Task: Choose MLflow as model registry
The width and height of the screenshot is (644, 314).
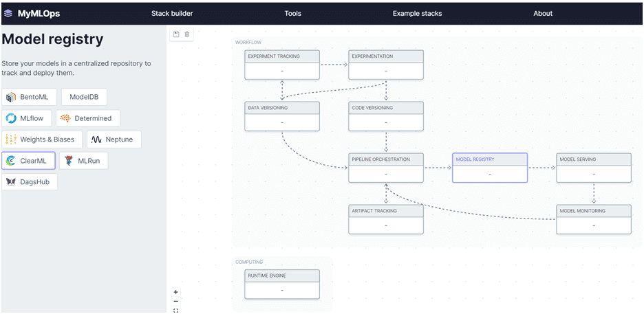Action: (26, 118)
